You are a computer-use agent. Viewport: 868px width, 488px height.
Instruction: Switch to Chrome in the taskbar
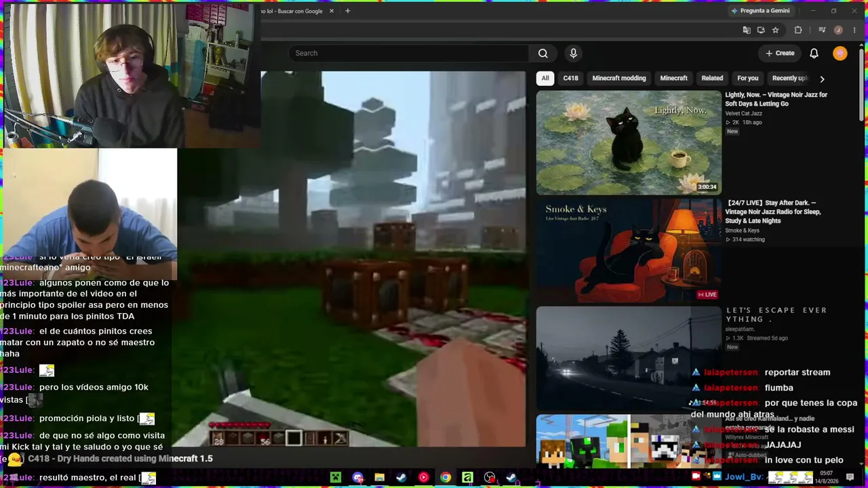(446, 478)
